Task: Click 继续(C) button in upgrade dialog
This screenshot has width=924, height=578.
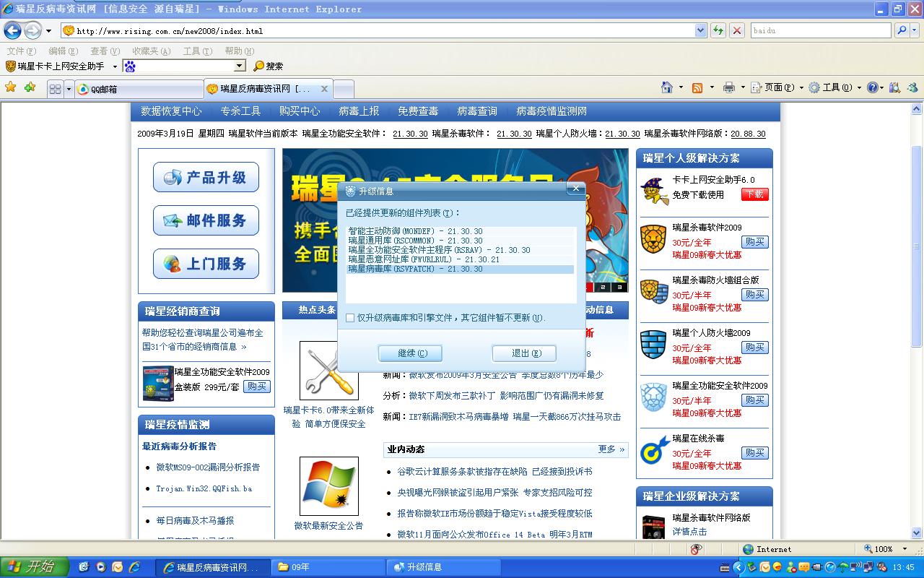Action: pyautogui.click(x=410, y=353)
